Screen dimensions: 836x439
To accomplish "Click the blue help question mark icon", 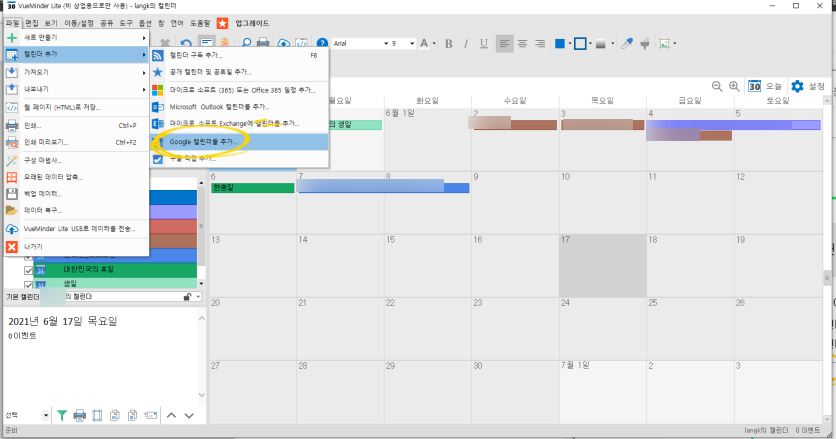I will coord(322,43).
